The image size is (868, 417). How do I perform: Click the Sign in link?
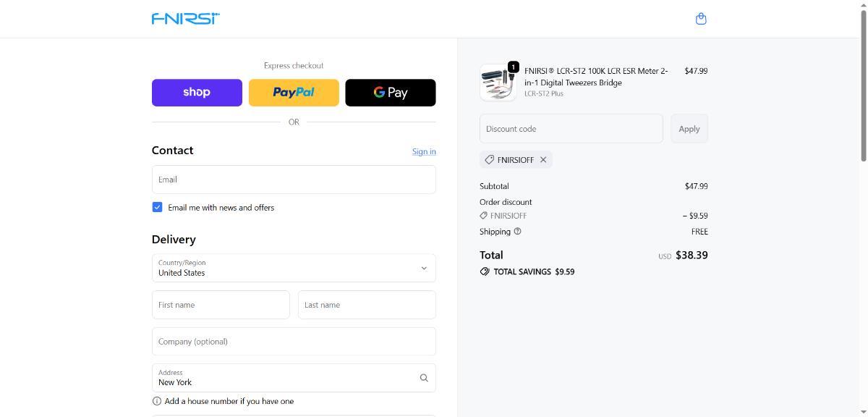424,151
